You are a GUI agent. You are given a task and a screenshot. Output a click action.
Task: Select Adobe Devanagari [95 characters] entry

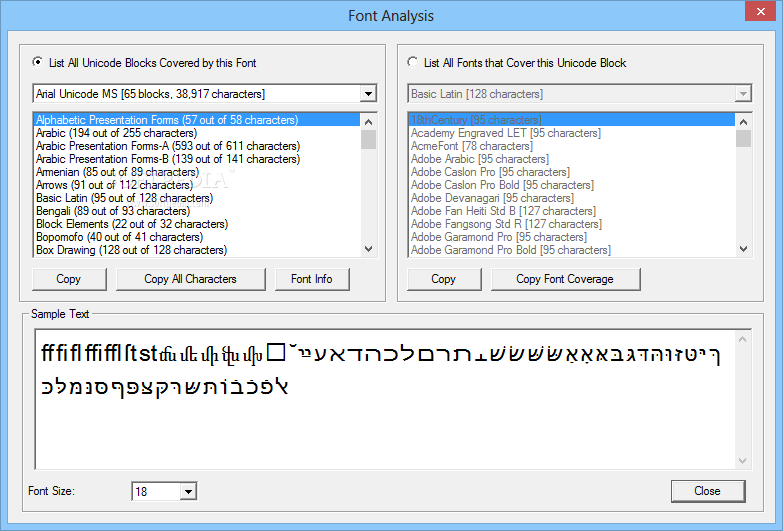[x=572, y=198]
